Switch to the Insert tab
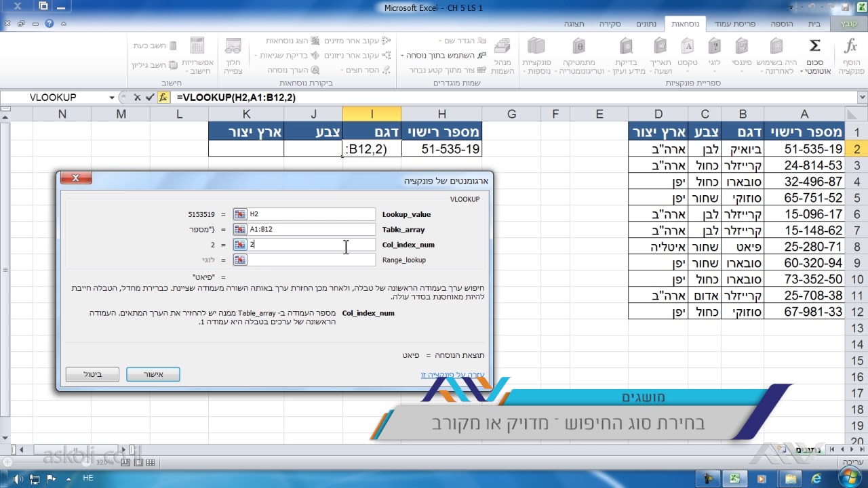Viewport: 868px width, 488px height. pos(782,24)
